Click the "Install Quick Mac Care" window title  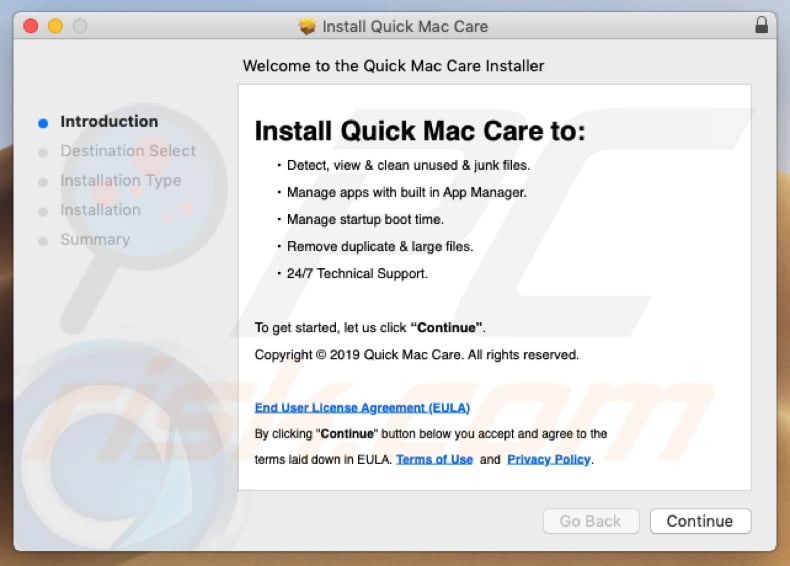(x=405, y=26)
